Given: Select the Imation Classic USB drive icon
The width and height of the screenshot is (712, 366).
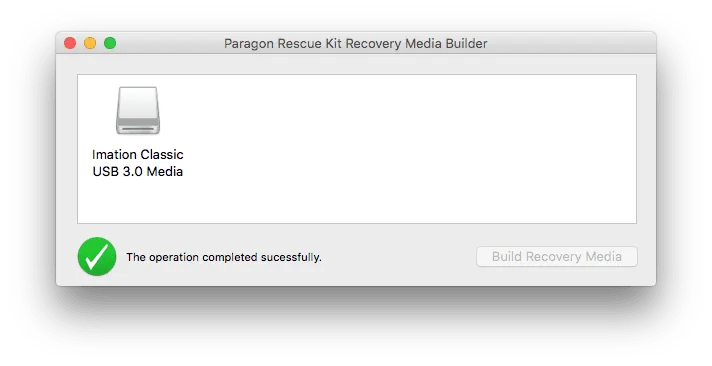Looking at the screenshot, I should tap(138, 110).
